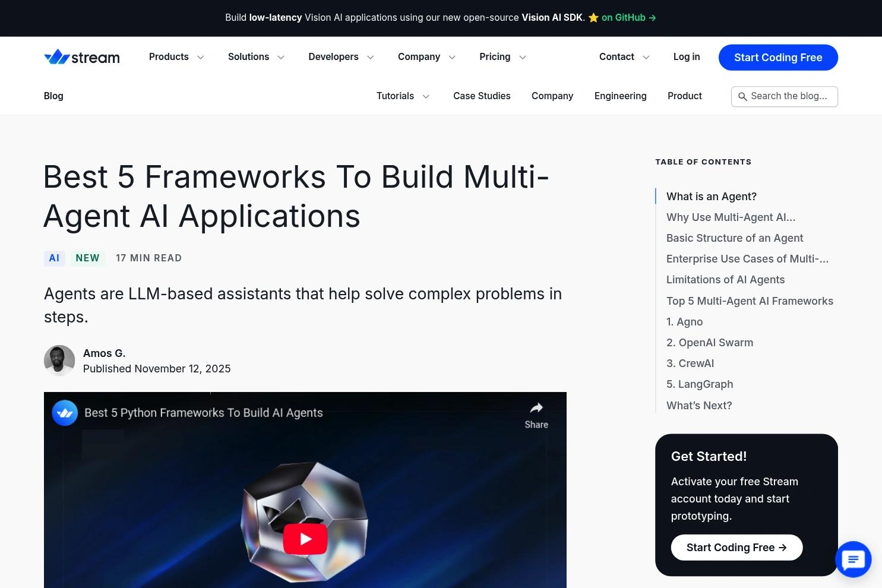
Task: Jump to 5. LangGraph section
Action: click(700, 384)
